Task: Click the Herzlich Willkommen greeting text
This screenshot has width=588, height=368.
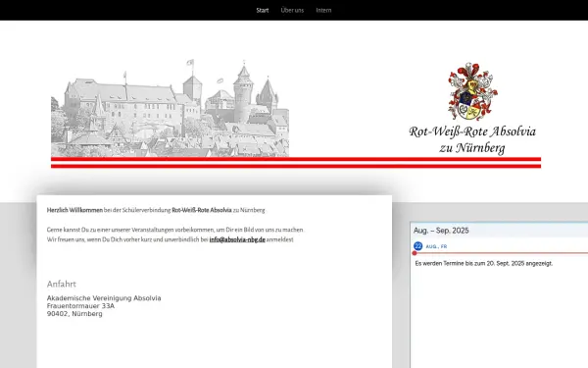Action: (x=74, y=210)
